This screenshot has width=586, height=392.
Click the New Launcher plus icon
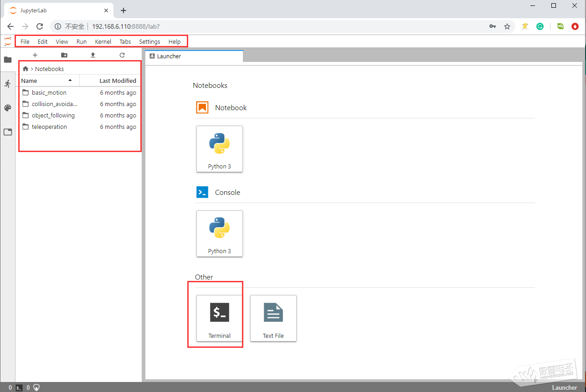(35, 55)
